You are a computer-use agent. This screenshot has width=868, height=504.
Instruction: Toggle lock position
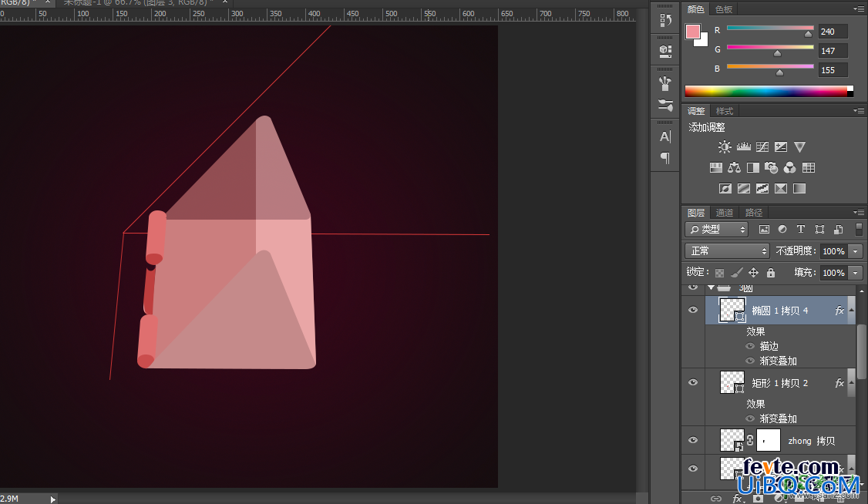click(x=753, y=273)
